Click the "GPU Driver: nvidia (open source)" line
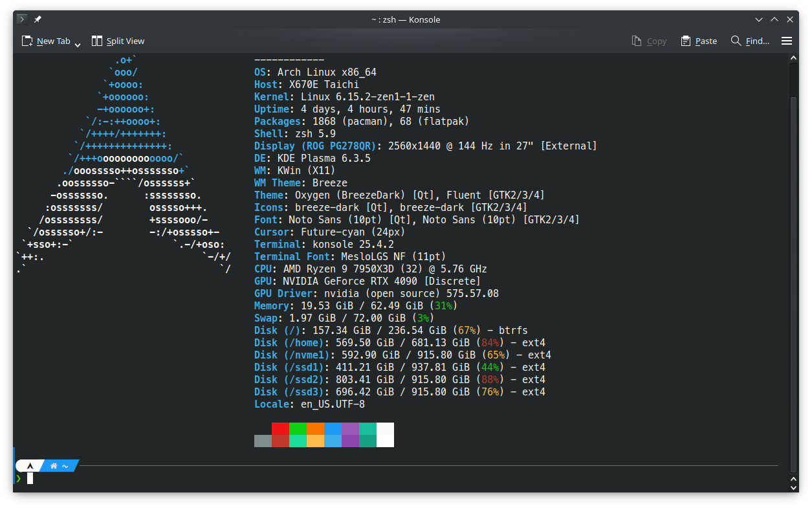 point(377,293)
